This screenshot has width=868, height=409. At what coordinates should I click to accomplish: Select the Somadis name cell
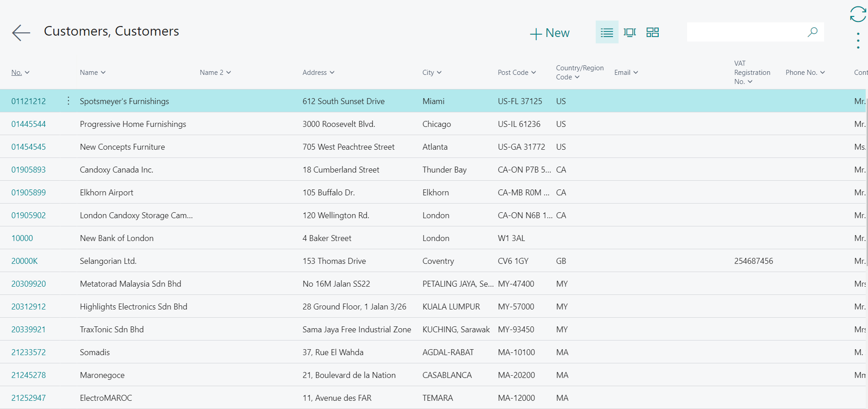tap(95, 352)
